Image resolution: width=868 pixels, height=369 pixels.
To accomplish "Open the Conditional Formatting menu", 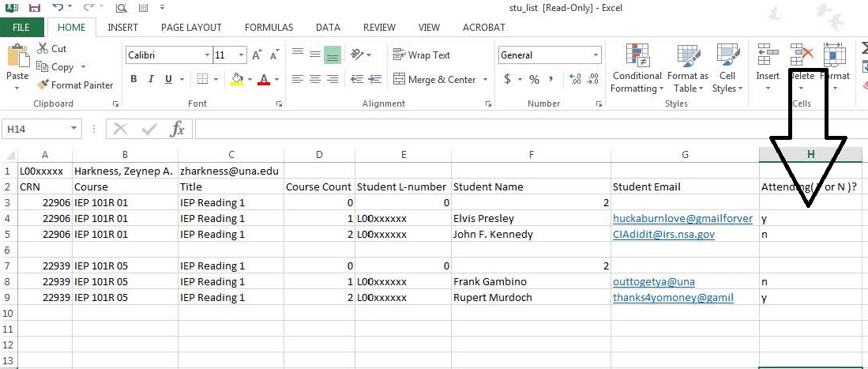I will pos(637,70).
